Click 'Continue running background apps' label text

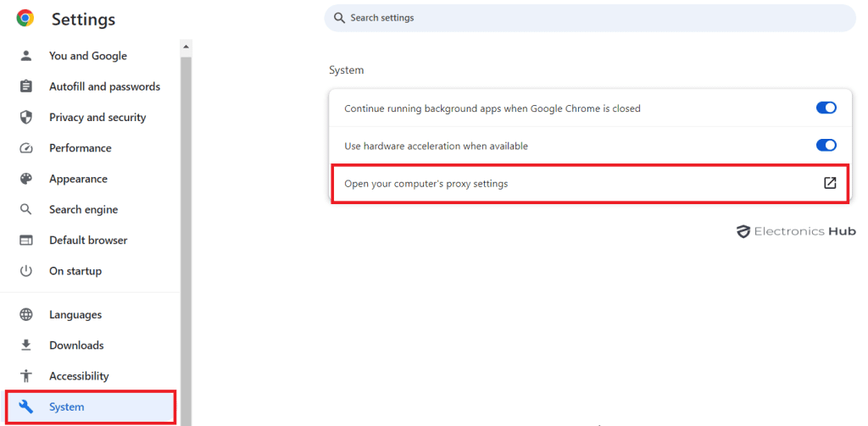tap(492, 108)
